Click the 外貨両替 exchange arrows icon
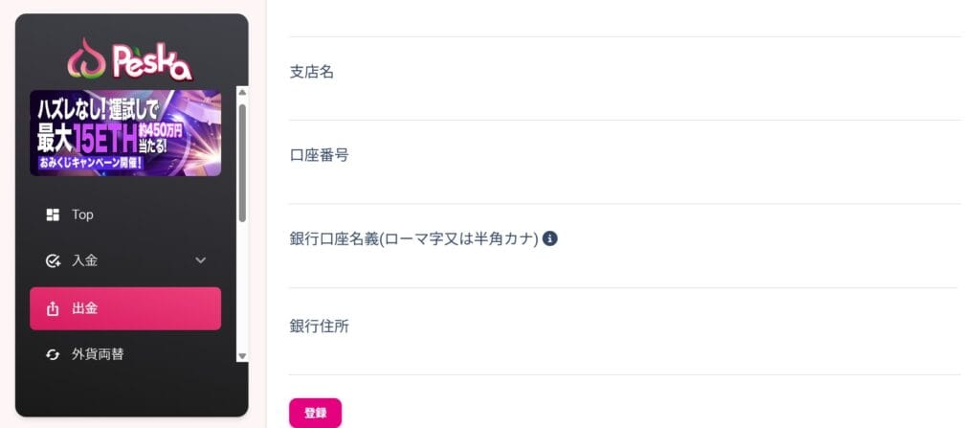The image size is (980, 428). point(54,355)
